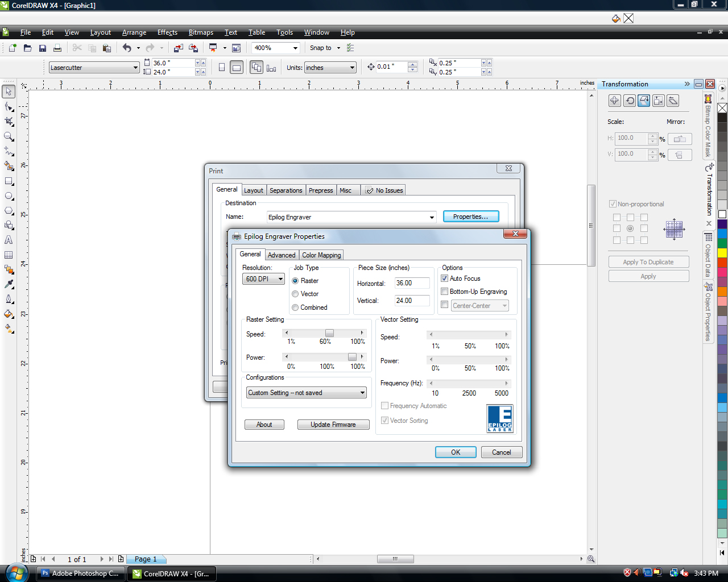Select the Crop tool in toolbox

click(x=9, y=121)
